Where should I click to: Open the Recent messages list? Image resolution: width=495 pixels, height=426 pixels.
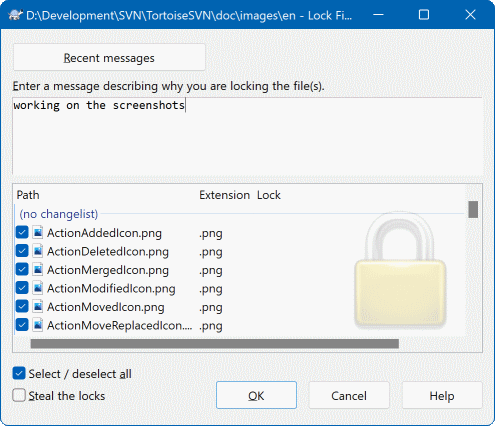(x=109, y=58)
